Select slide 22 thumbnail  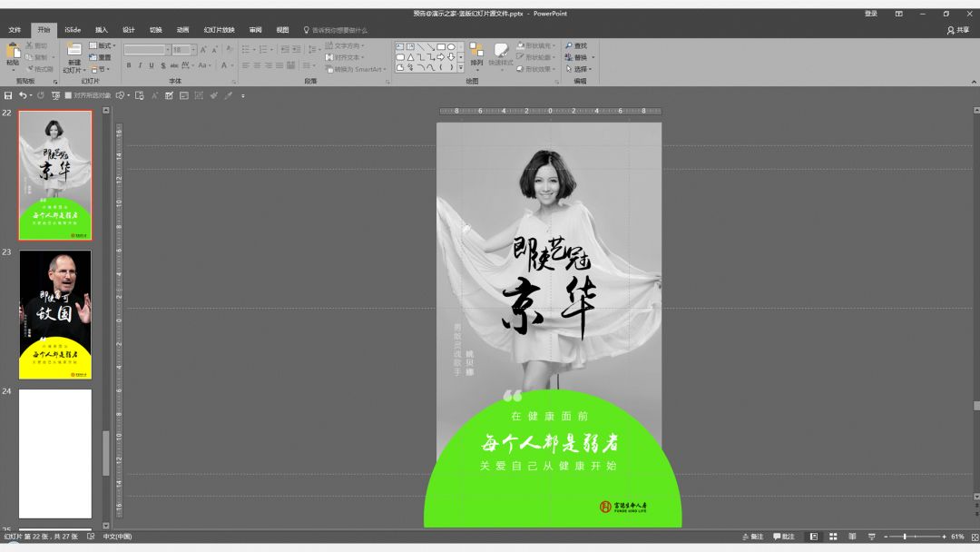click(55, 175)
